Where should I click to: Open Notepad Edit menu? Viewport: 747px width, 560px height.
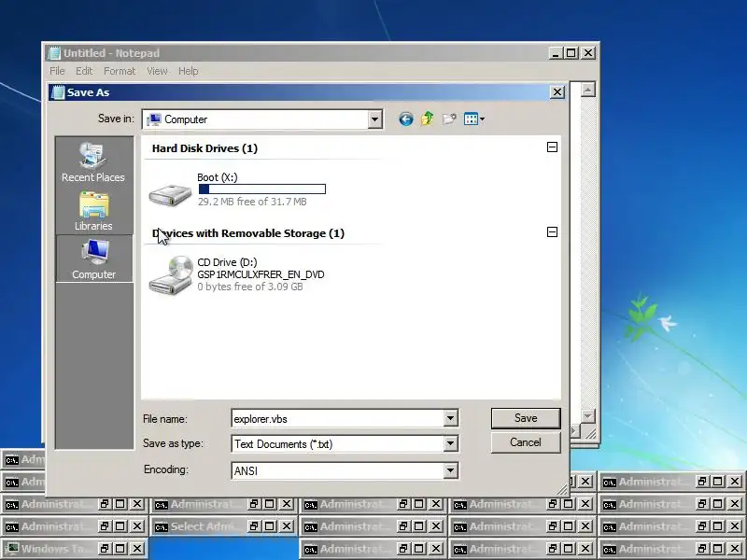[84, 71]
